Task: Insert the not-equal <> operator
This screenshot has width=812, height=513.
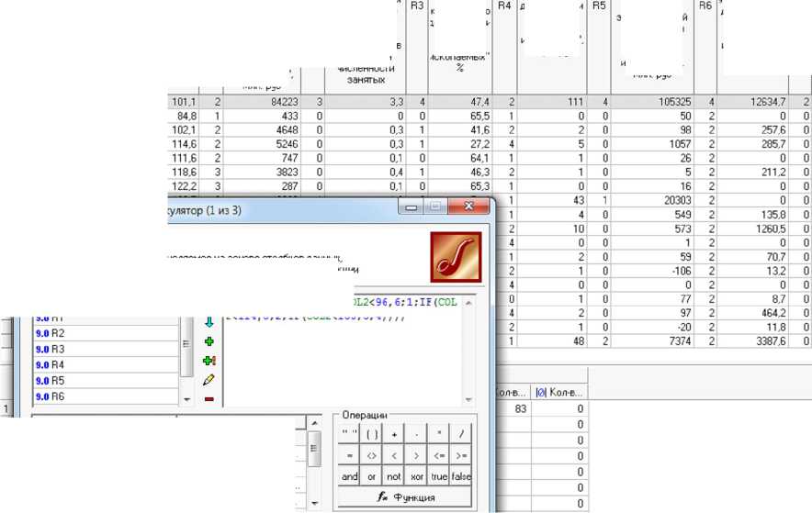Action: pyautogui.click(x=372, y=455)
